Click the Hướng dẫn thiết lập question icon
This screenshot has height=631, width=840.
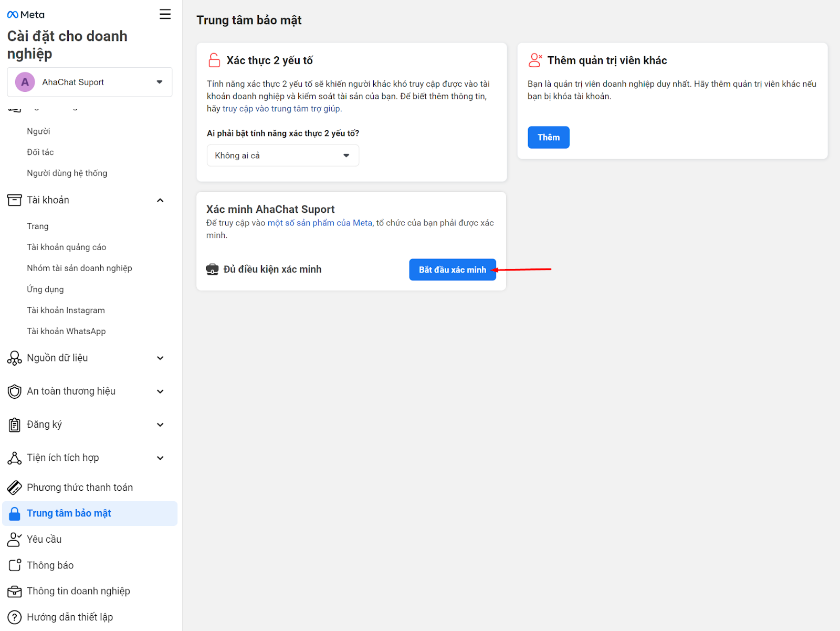point(15,617)
